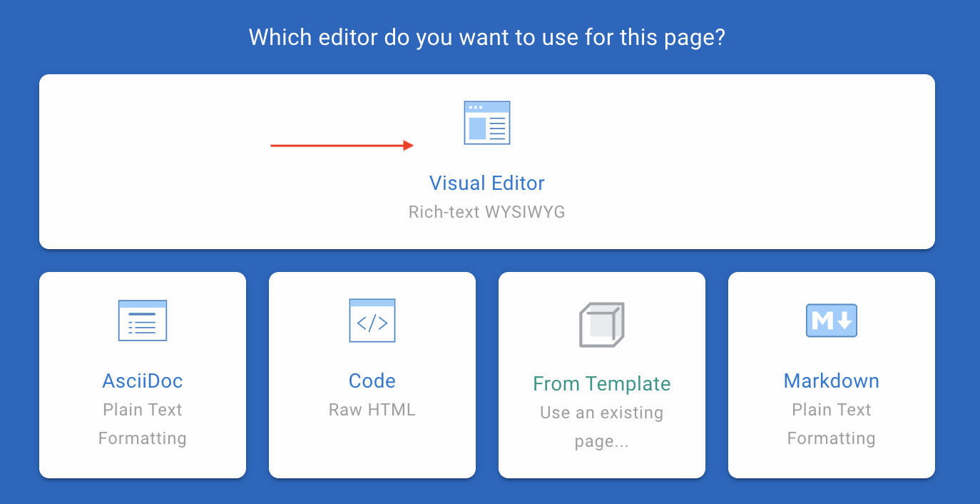Select the AsciiDoc document icon
This screenshot has width=980, height=504.
coord(143,321)
